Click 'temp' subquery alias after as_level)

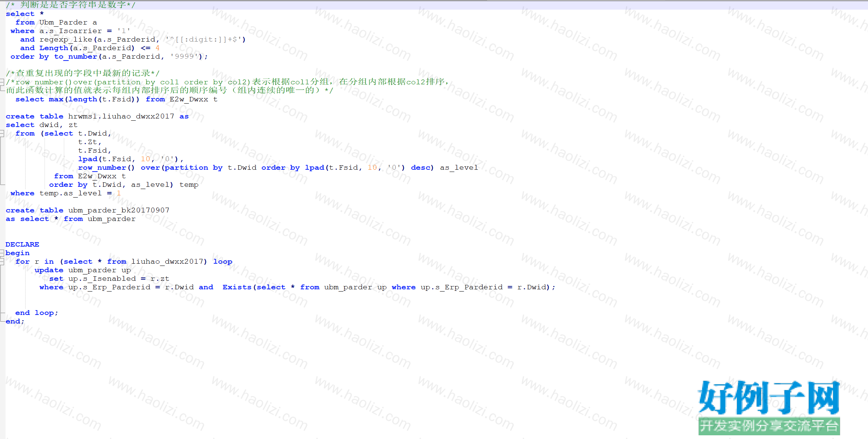(x=189, y=185)
